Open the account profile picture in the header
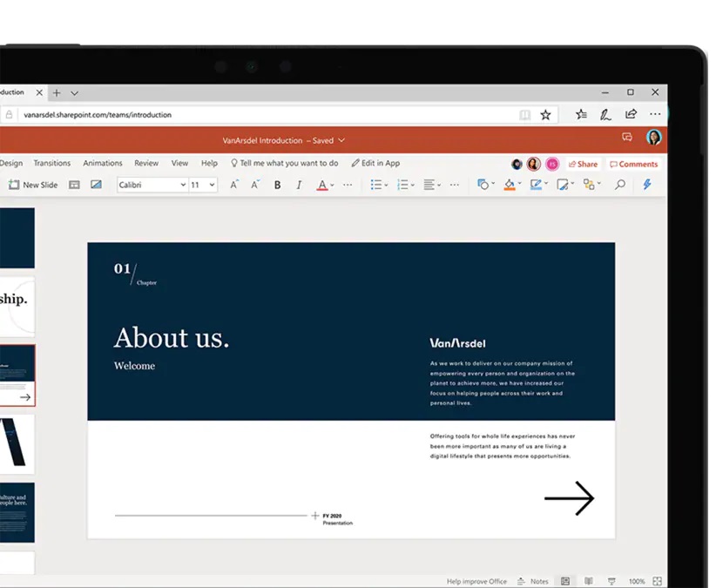 coord(654,137)
